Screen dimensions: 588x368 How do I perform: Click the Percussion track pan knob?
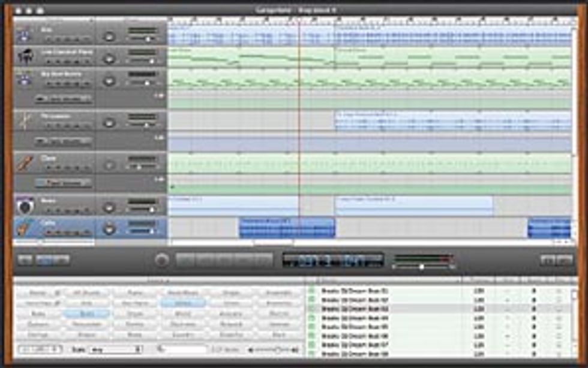tap(109, 122)
